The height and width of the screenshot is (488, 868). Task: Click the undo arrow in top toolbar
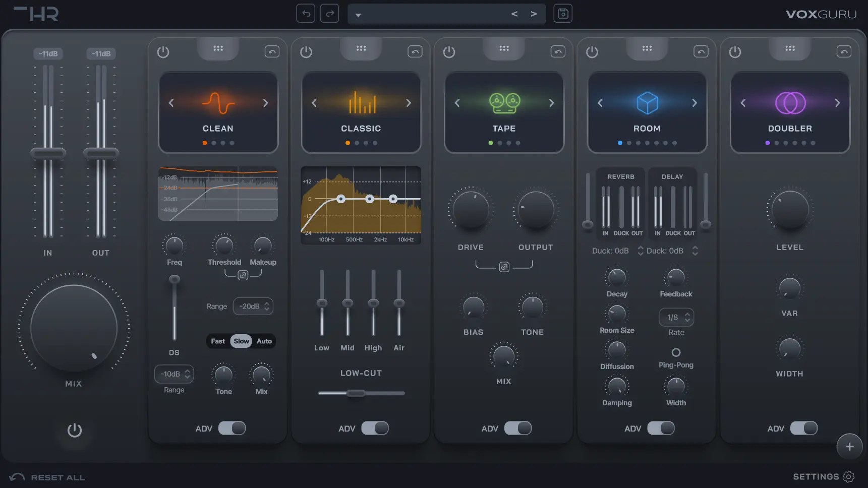pyautogui.click(x=306, y=14)
